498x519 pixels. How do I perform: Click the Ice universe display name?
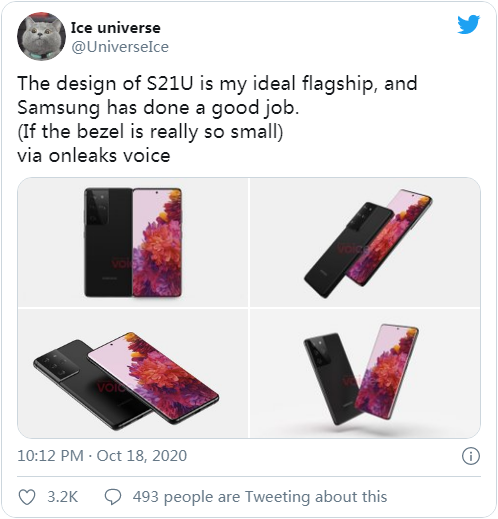[x=115, y=28]
